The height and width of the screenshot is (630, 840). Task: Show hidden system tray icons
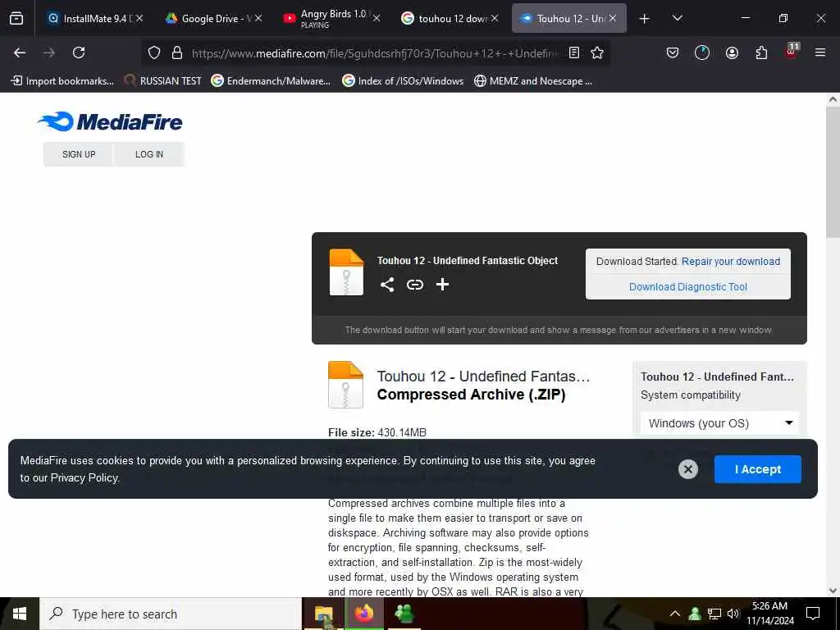(675, 614)
